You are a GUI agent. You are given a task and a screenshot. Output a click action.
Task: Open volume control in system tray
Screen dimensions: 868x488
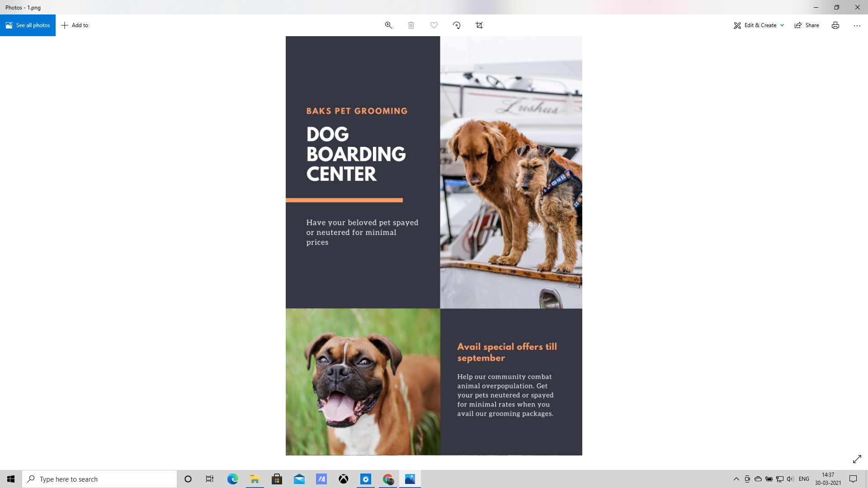click(x=790, y=479)
